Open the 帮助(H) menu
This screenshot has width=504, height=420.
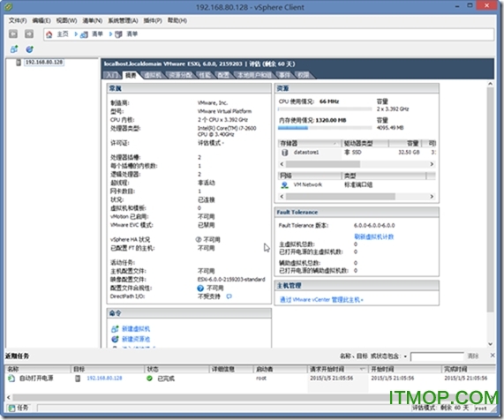177,20
